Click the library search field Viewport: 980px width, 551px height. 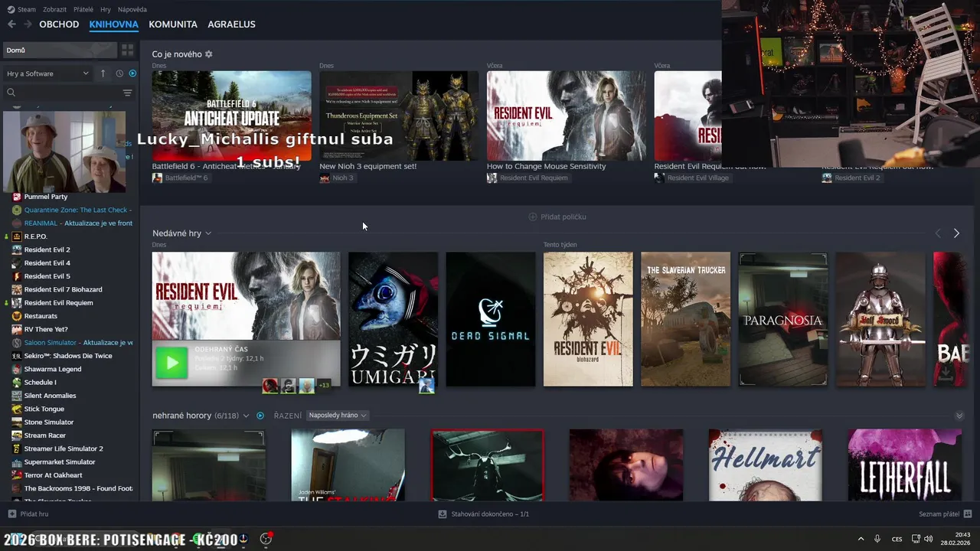click(x=61, y=93)
